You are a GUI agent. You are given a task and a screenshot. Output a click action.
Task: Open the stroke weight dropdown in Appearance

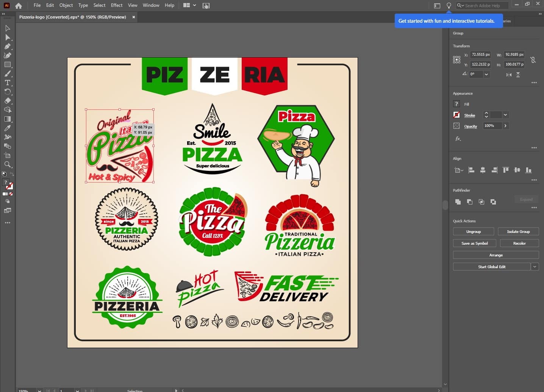(505, 115)
